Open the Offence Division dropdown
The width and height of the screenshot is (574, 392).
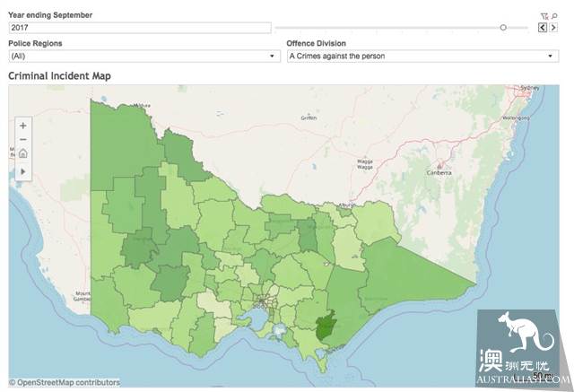click(x=422, y=56)
